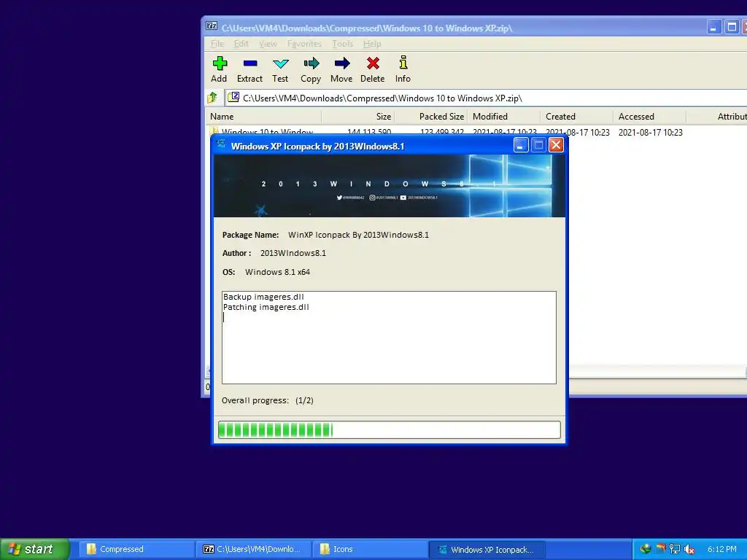Close the Windows XP Iconpack dialog
Viewport: 747px width, 560px height.
point(556,145)
